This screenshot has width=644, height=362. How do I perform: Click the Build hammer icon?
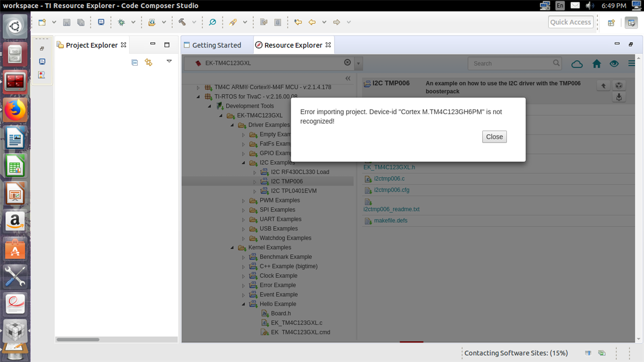(x=182, y=23)
